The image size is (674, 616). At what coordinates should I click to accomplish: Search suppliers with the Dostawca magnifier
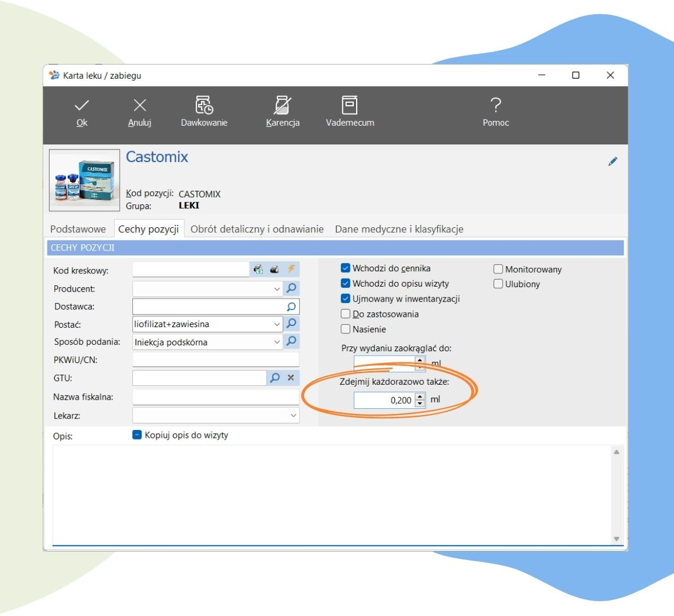click(x=291, y=307)
